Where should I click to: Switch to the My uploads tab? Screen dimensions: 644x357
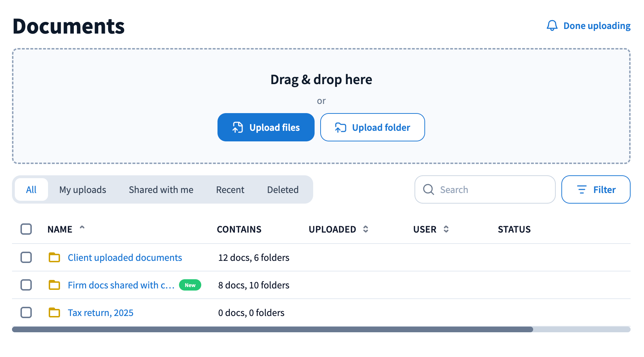pos(83,190)
